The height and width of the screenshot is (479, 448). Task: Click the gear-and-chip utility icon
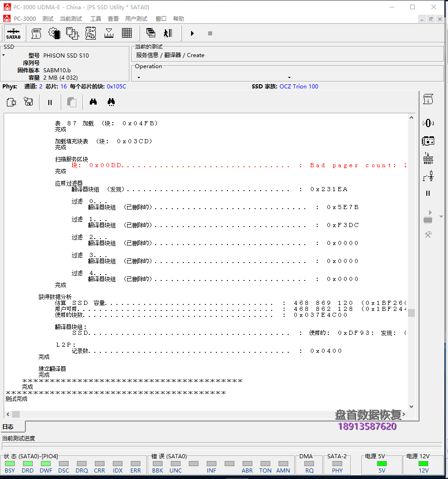tap(54, 33)
